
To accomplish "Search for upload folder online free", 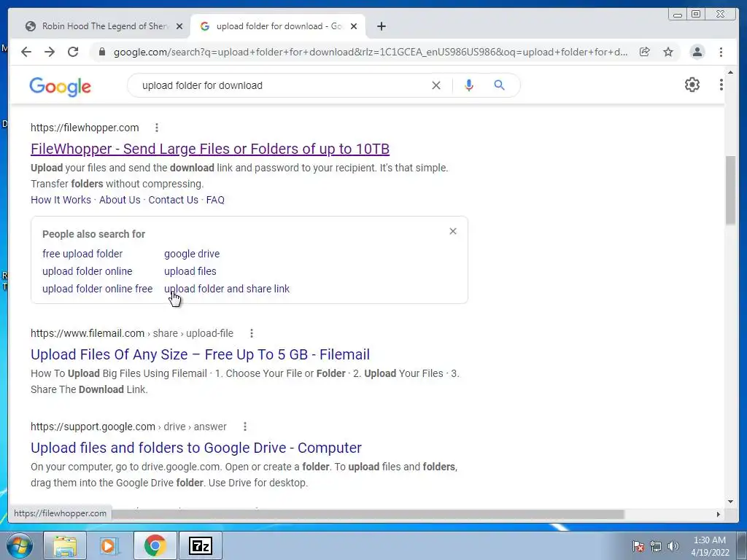I will (97, 289).
